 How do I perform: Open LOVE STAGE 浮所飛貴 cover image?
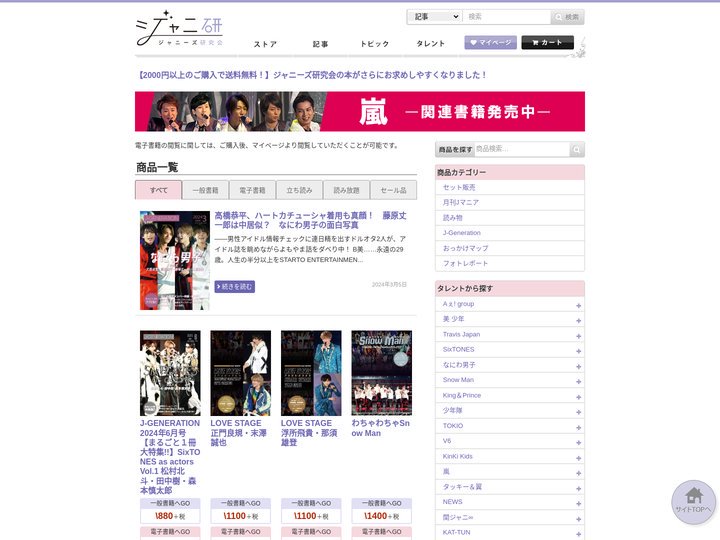pyautogui.click(x=311, y=373)
